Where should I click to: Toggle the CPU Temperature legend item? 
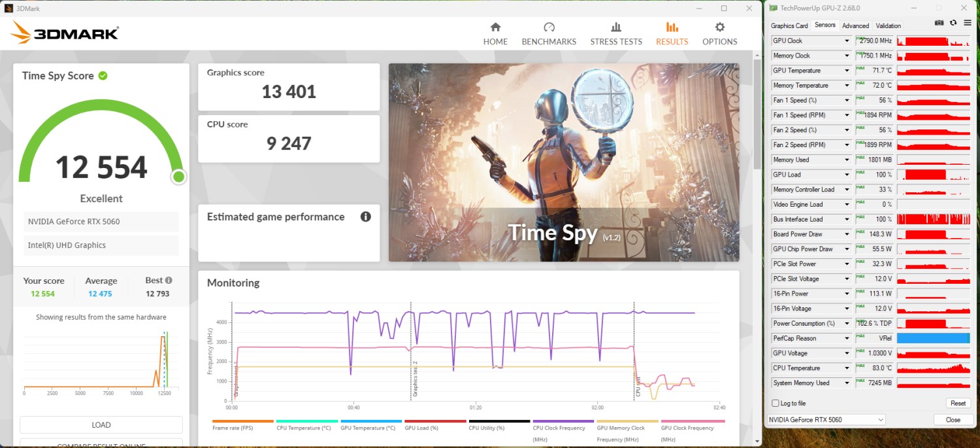coord(307,425)
